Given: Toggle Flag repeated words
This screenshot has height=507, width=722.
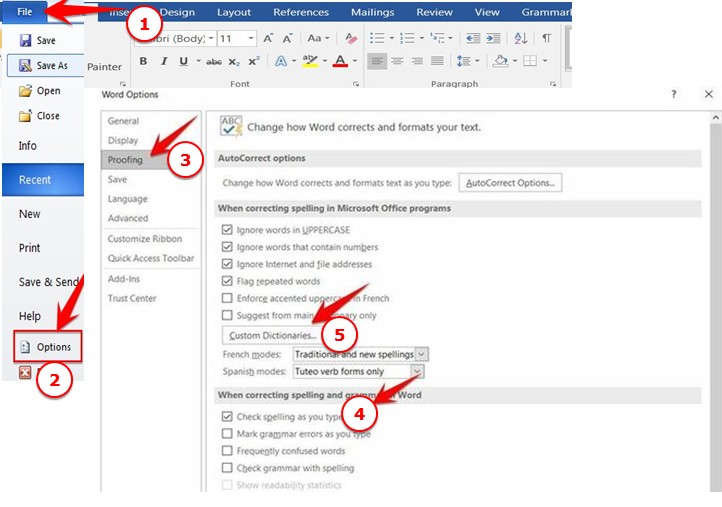Looking at the screenshot, I should tap(227, 281).
